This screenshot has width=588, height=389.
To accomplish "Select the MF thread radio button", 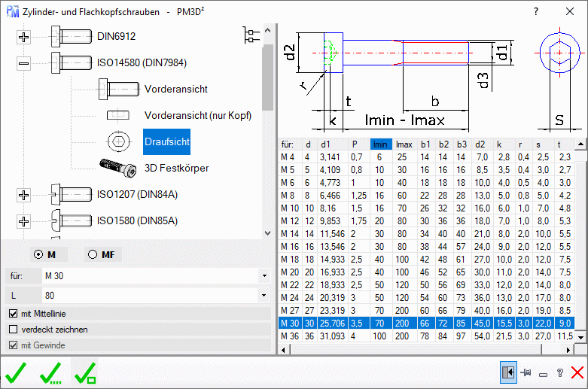I will [x=93, y=254].
